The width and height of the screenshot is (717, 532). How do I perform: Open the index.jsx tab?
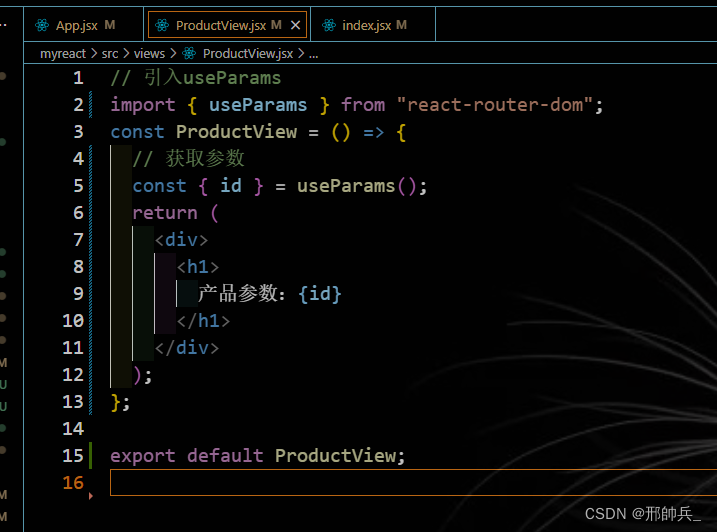pyautogui.click(x=374, y=25)
